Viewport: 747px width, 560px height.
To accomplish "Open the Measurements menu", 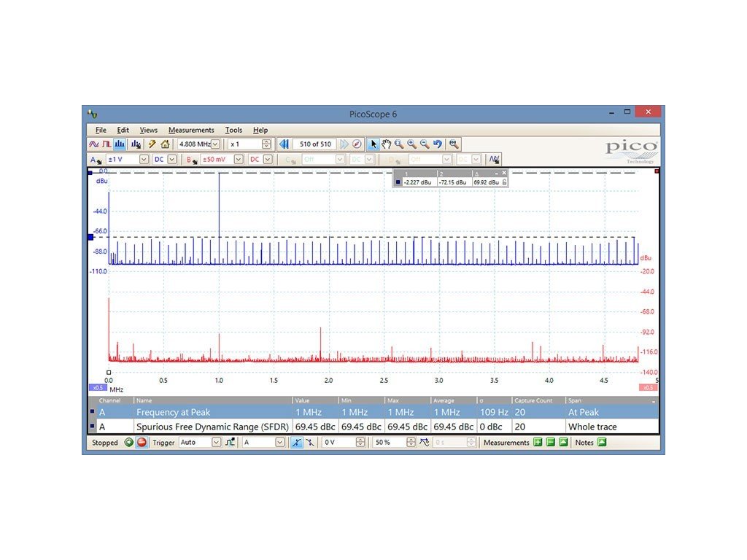I will pos(191,130).
